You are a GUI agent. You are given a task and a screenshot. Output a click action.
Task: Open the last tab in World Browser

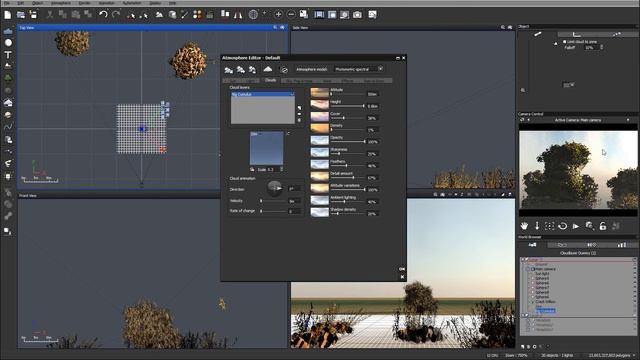(621, 245)
